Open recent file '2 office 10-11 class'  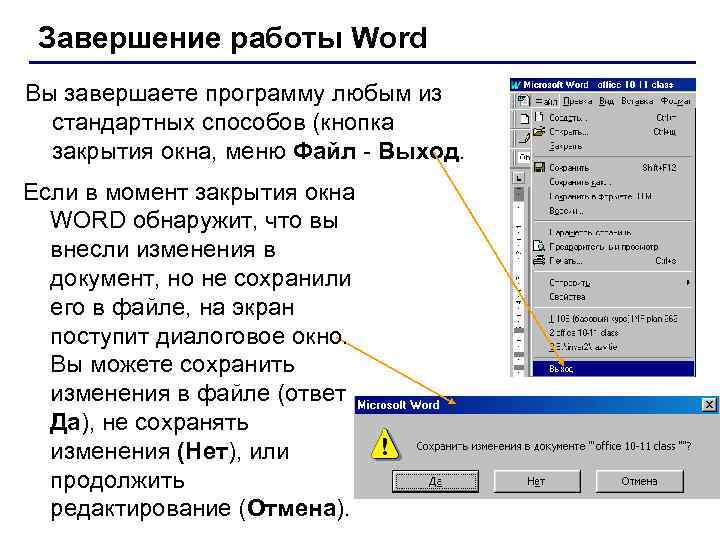(x=613, y=332)
